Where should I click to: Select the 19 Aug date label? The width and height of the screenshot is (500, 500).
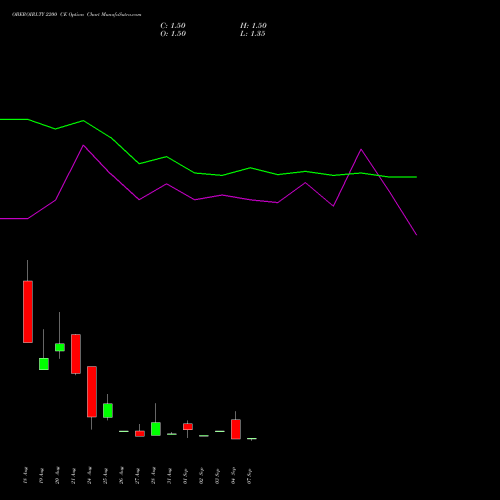click(42, 475)
